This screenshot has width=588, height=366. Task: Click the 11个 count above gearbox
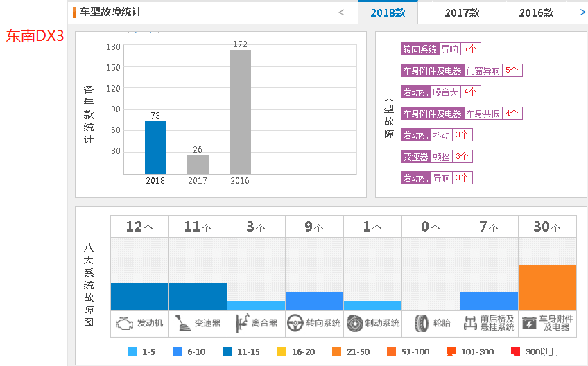(198, 227)
